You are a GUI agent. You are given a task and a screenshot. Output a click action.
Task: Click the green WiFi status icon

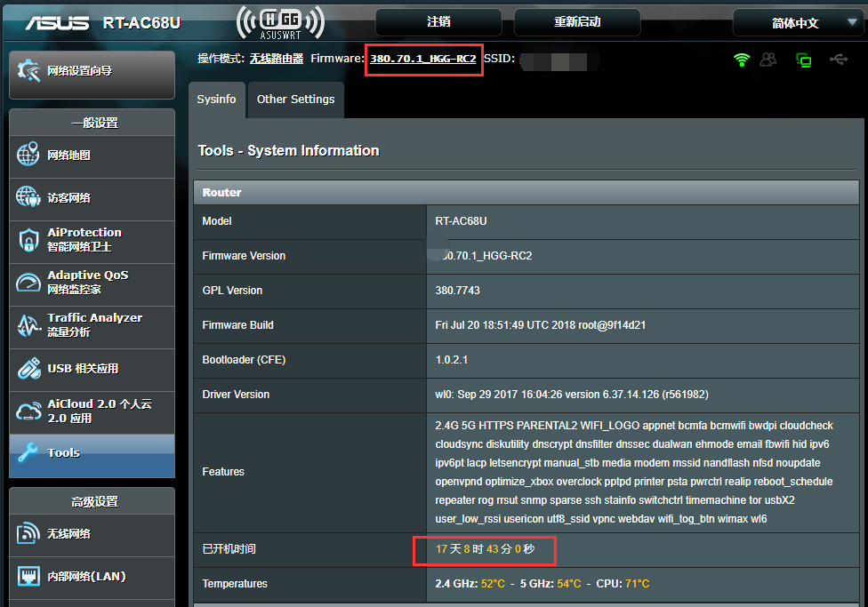tap(741, 60)
